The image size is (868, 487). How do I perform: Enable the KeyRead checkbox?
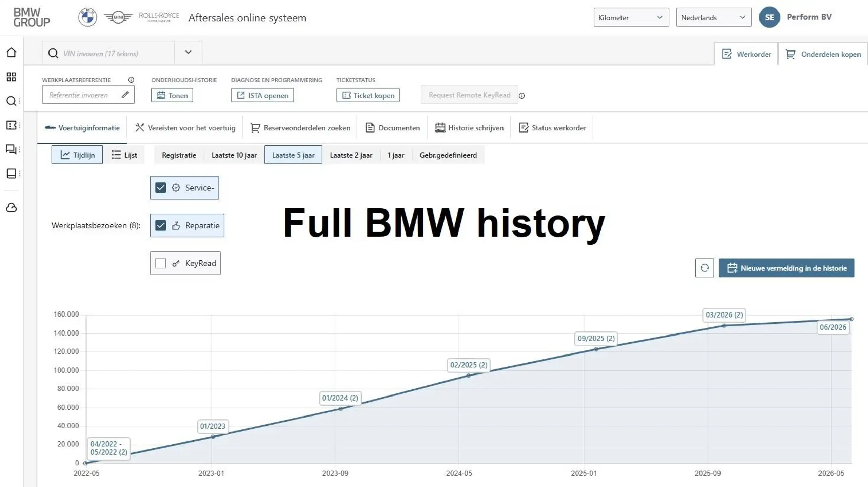tap(160, 263)
